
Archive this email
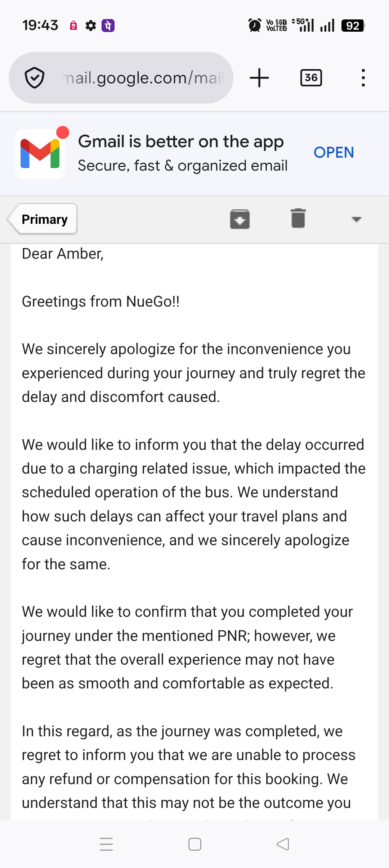(240, 219)
